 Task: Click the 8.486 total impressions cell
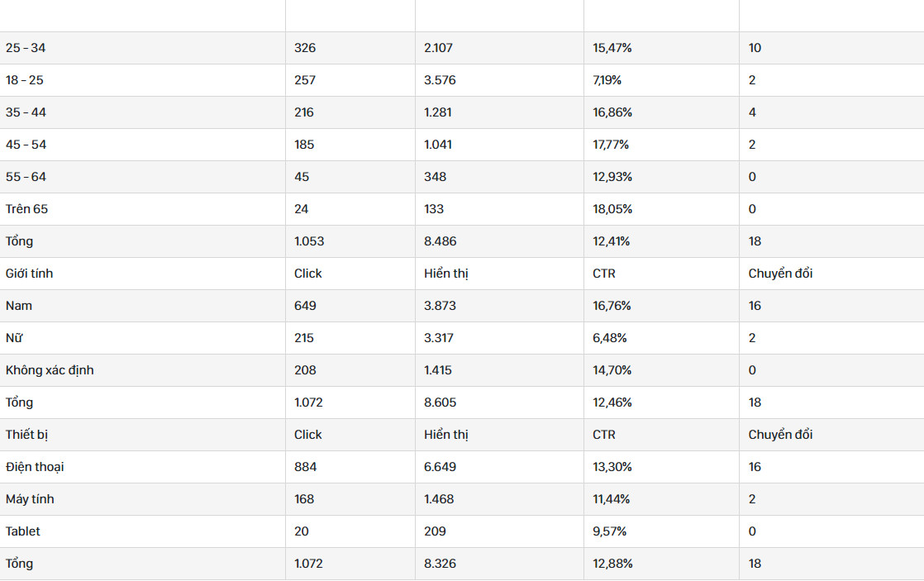499,241
